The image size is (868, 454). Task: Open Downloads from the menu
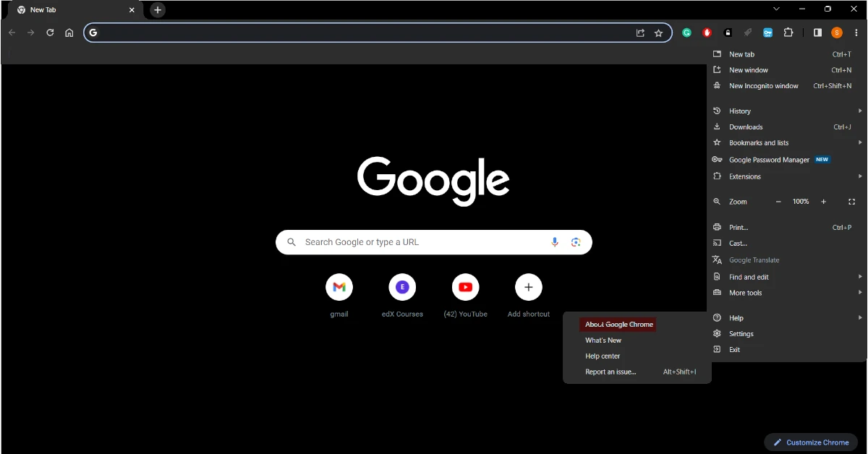coord(787,127)
